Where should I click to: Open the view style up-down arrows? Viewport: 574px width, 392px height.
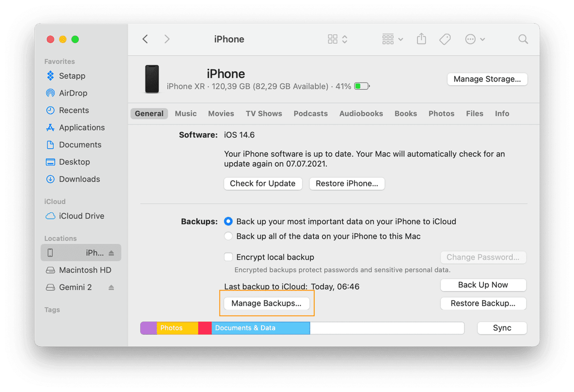[345, 39]
